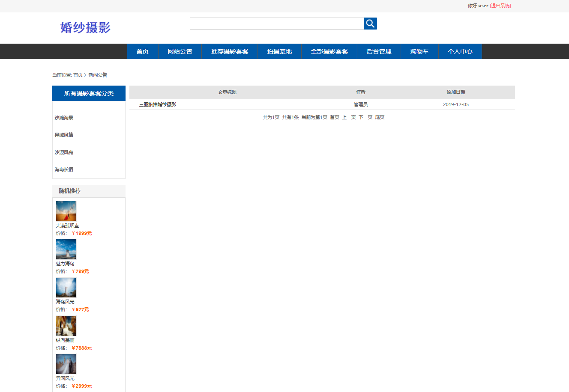Click the ￥799元 price text
Screen dimensions: 569x392
(80, 271)
